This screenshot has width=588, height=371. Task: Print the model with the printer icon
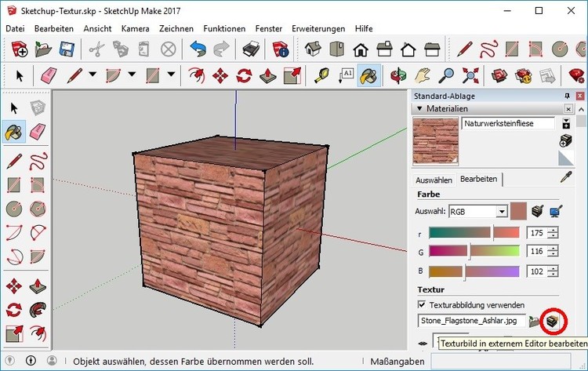coord(251,49)
